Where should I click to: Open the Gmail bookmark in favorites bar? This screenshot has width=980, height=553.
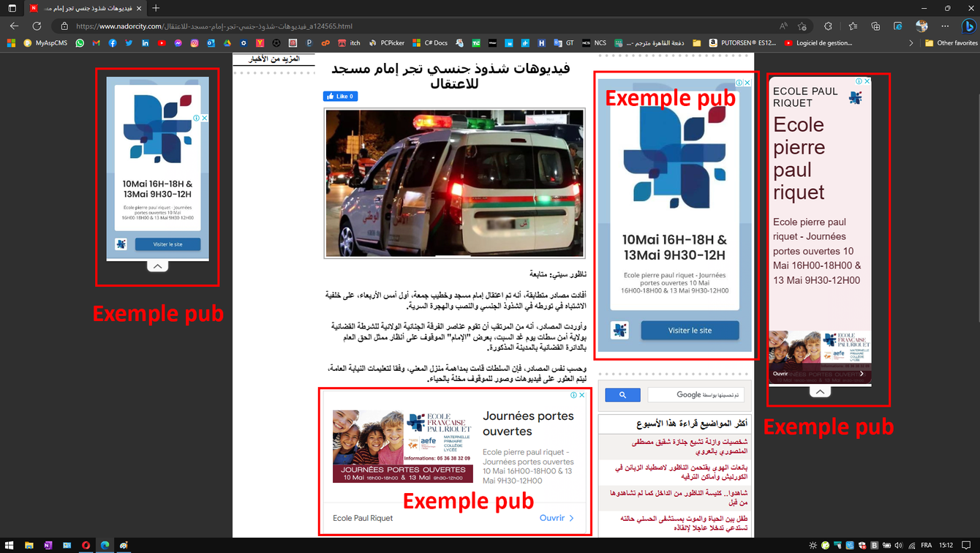click(x=96, y=43)
